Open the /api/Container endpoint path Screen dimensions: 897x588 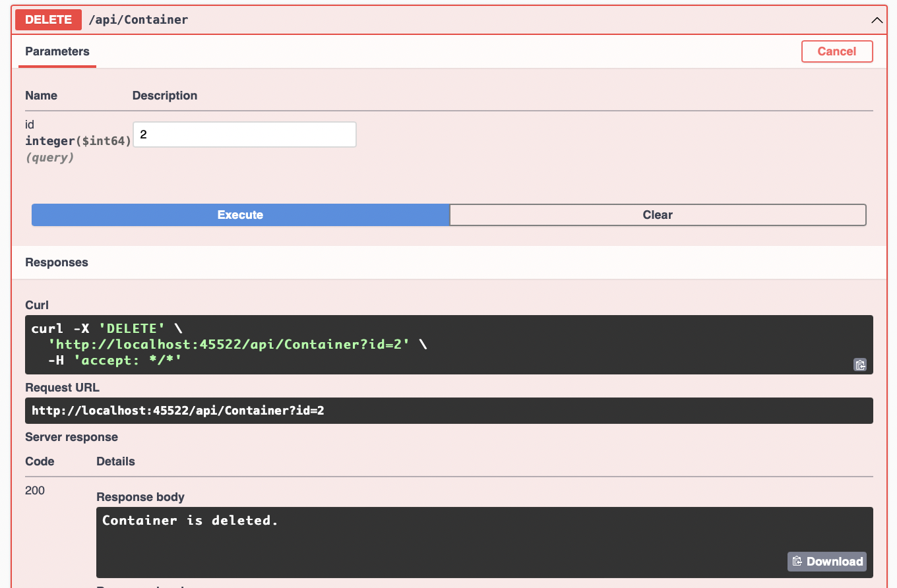(x=139, y=19)
